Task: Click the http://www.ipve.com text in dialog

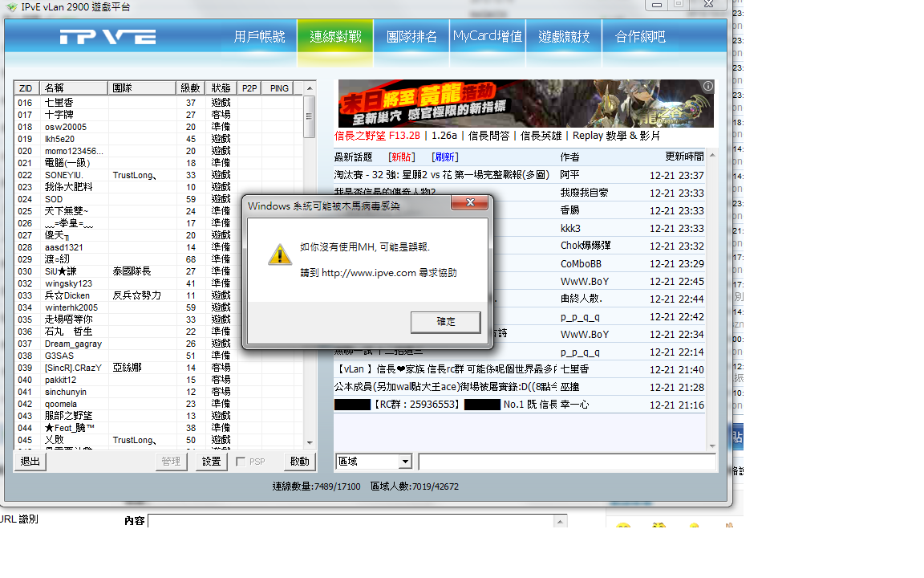Action: (369, 273)
